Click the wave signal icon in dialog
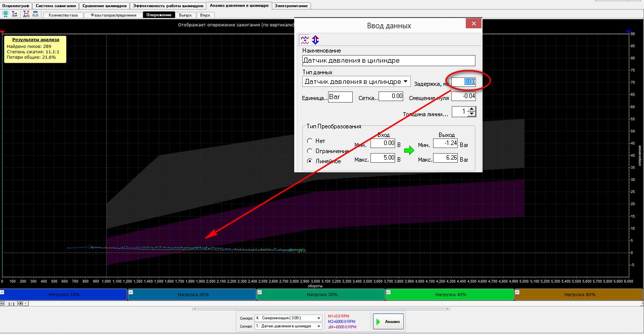This screenshot has height=334, width=644. click(304, 39)
